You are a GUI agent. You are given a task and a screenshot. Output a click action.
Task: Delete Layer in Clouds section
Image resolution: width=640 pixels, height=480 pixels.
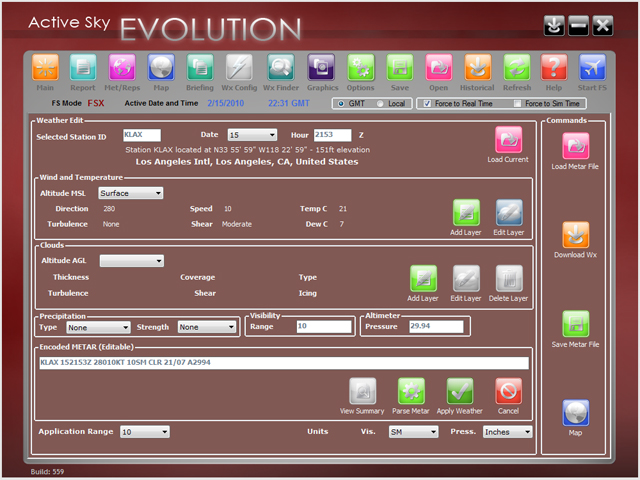click(509, 278)
